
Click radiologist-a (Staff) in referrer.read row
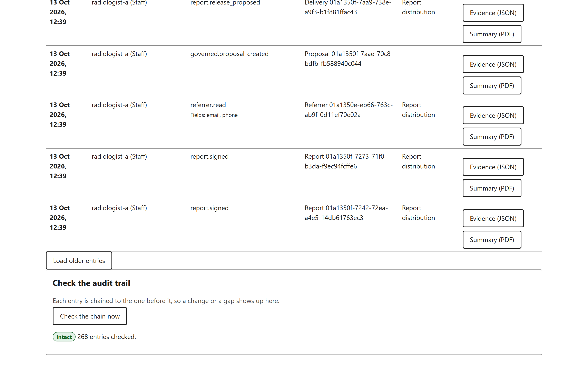(x=119, y=105)
